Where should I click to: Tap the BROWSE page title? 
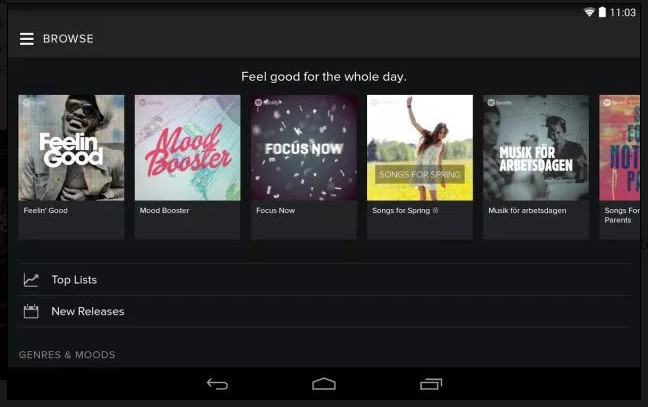pos(68,39)
